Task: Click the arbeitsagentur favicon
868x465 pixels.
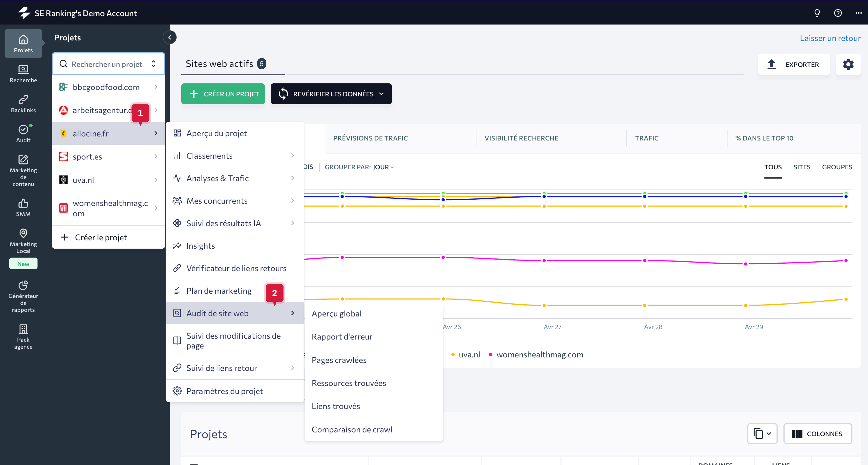Action: tap(63, 110)
